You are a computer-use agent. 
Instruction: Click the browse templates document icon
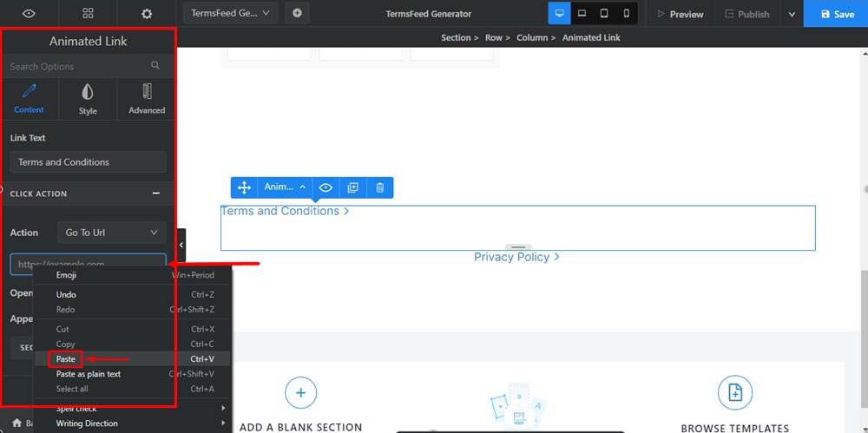point(734,392)
